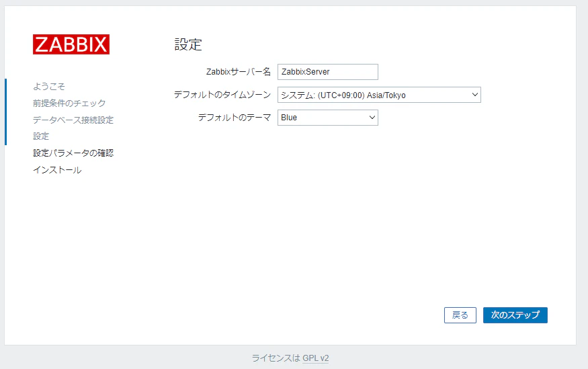
Task: Click the デフォルトのテーマ label
Action: tap(235, 118)
